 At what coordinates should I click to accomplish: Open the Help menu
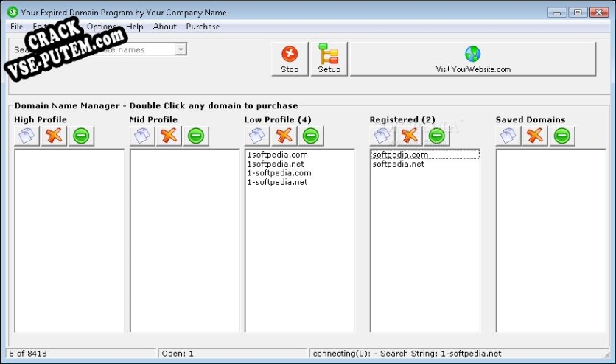[134, 27]
